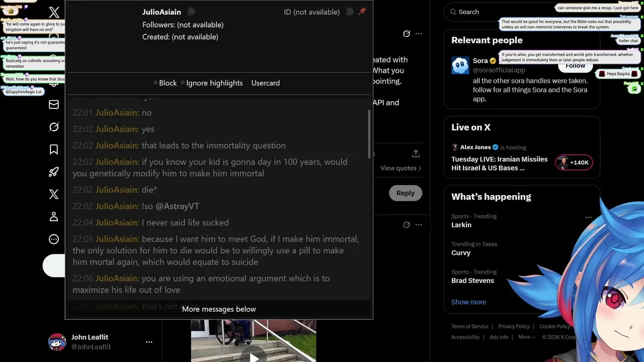The height and width of the screenshot is (362, 644).
Task: Follow the Sora account
Action: (575, 66)
